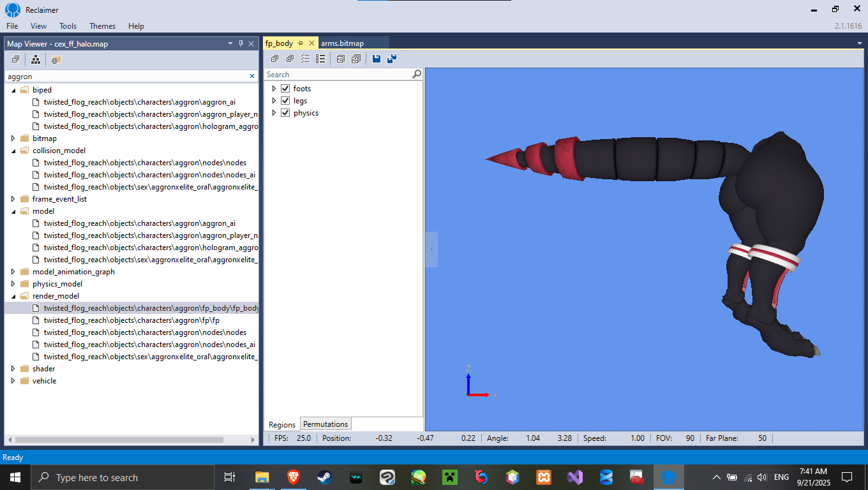Click the export all bitmaps icon
This screenshot has width=868, height=490.
point(356,59)
